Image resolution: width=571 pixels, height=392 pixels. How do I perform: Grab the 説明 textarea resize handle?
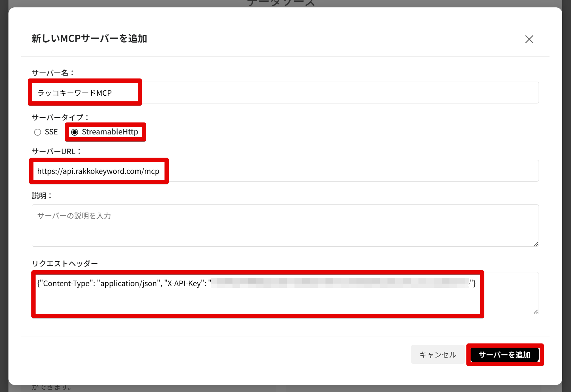coord(536,244)
